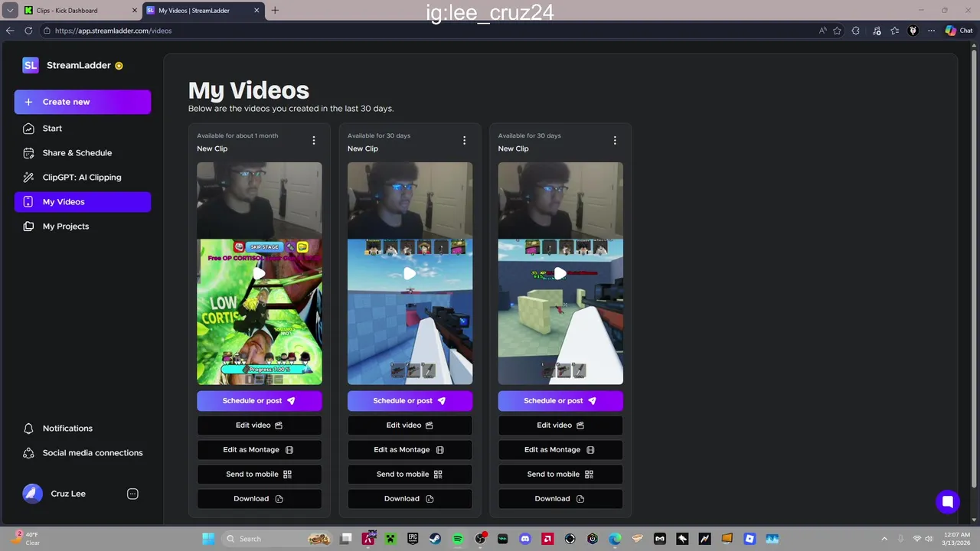Open the support chat bubble widget
This screenshot has width=980, height=551.
[948, 502]
